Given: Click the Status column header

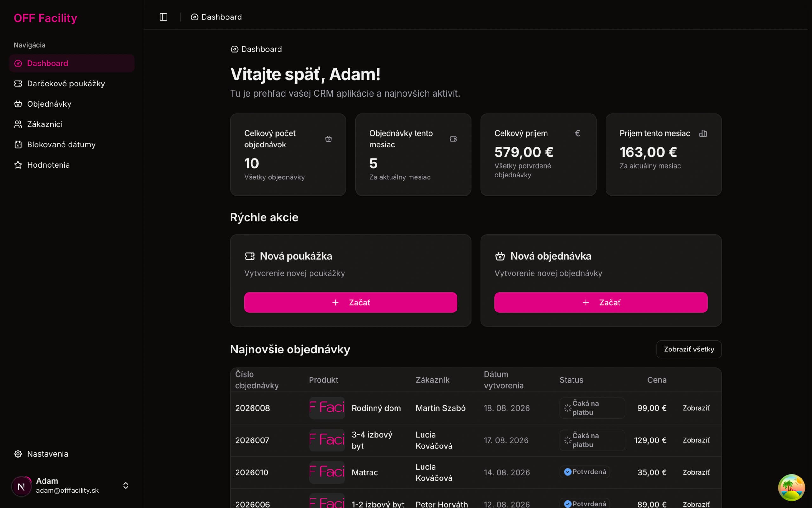Looking at the screenshot, I should (571, 380).
